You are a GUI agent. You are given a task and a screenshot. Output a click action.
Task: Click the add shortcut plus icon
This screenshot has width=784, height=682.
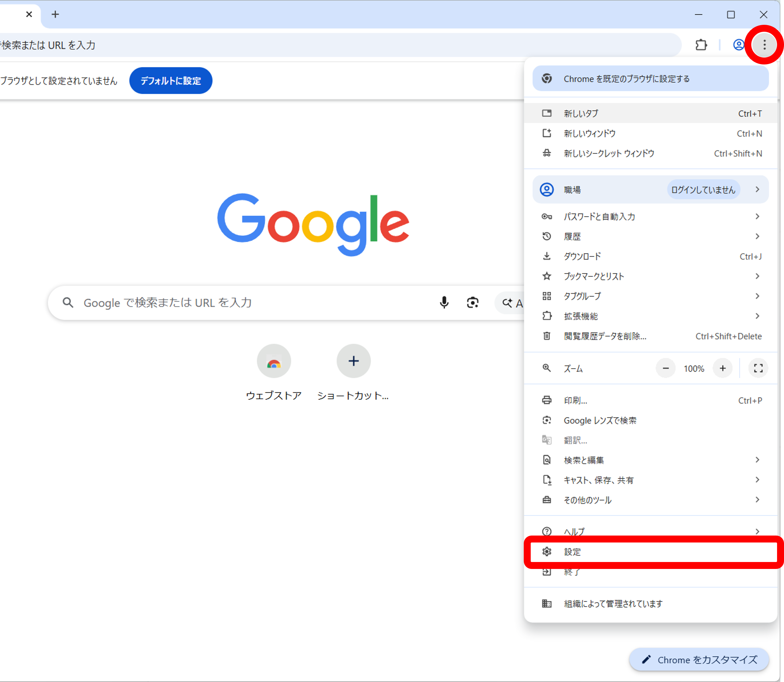[353, 361]
